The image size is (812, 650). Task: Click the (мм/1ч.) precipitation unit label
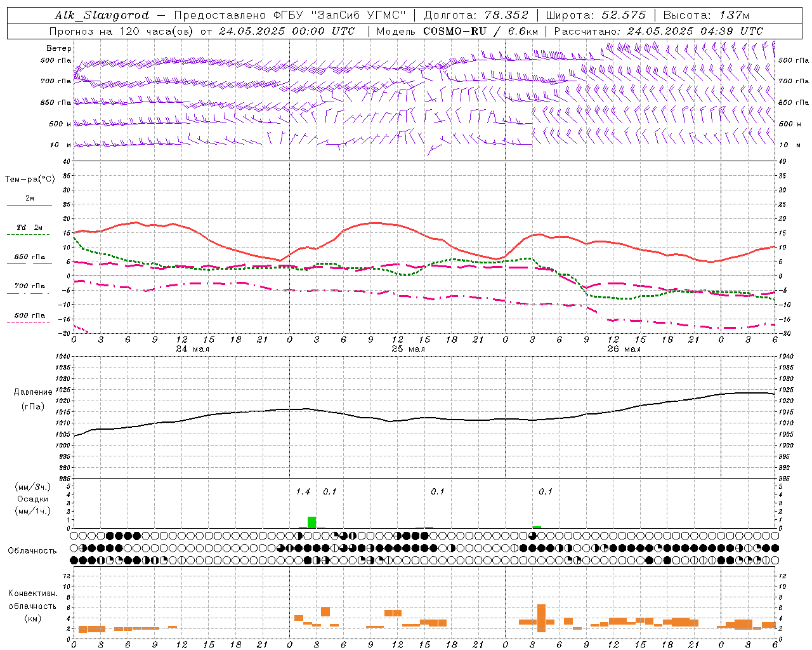(x=33, y=511)
